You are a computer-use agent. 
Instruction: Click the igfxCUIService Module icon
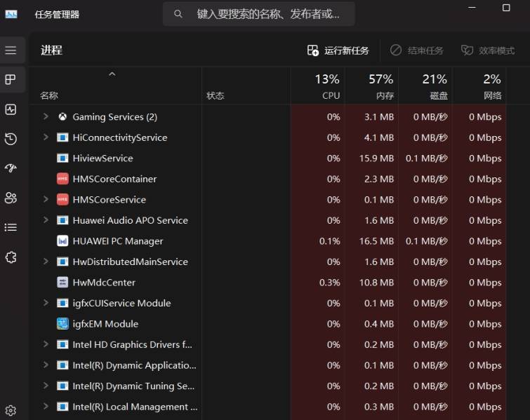click(62, 303)
